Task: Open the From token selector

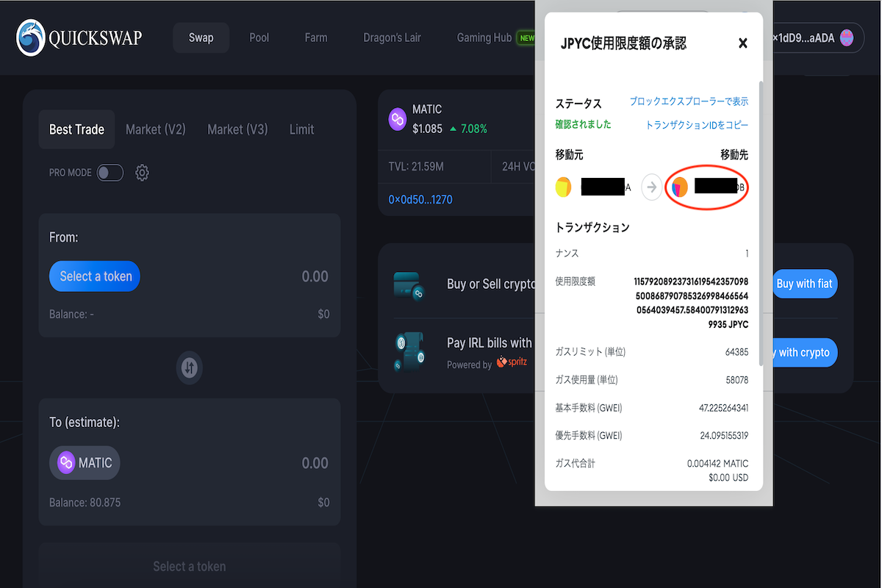Action: tap(94, 276)
